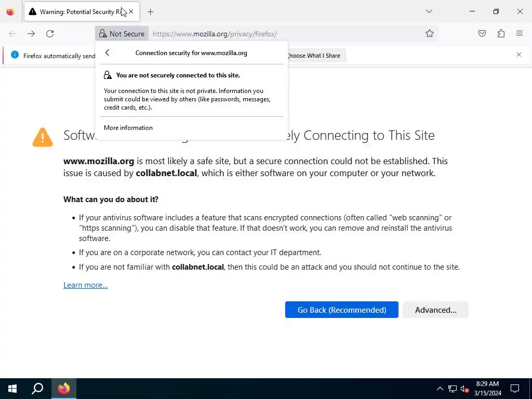This screenshot has height=399, width=532.
Task: Open Windows taskbar search
Action: (x=37, y=389)
